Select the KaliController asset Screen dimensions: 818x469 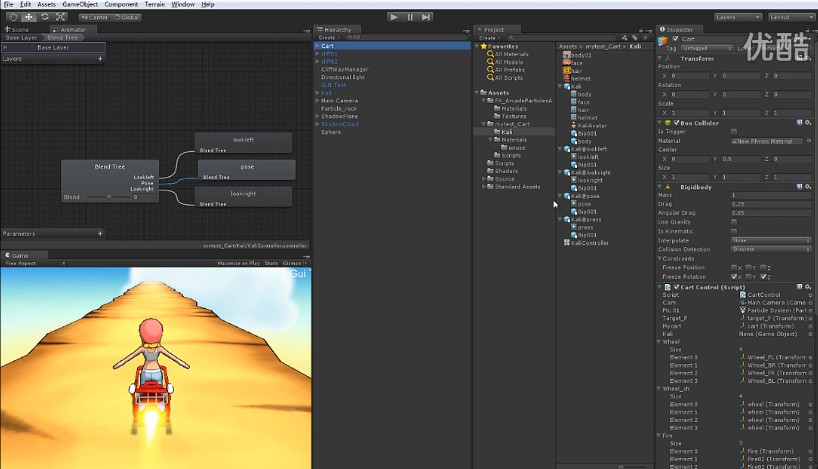pyautogui.click(x=586, y=243)
